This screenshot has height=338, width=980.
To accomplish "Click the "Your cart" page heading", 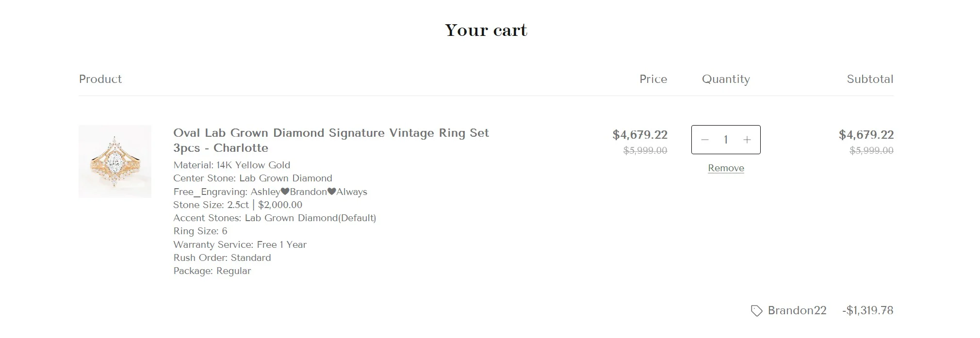I will 486,30.
